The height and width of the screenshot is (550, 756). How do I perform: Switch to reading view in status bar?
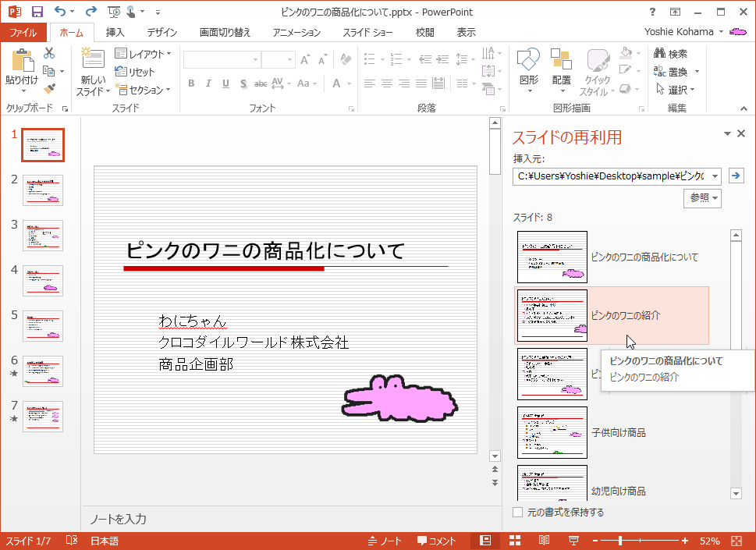coord(544,541)
